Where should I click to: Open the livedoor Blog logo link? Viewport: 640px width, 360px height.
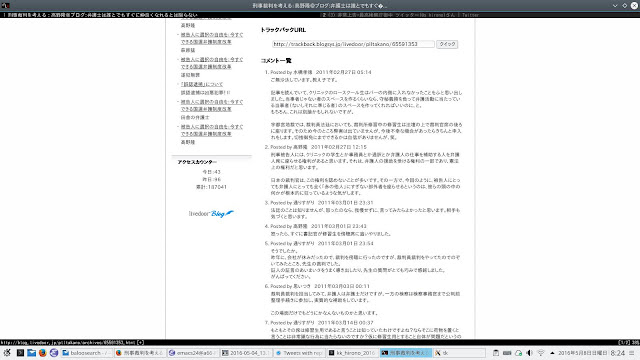[x=211, y=213]
